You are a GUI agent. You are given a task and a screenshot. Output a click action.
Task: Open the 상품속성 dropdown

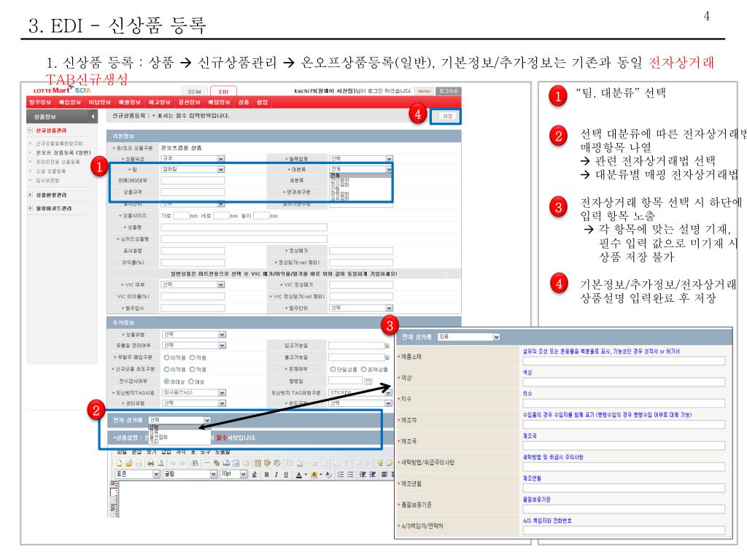193,158
